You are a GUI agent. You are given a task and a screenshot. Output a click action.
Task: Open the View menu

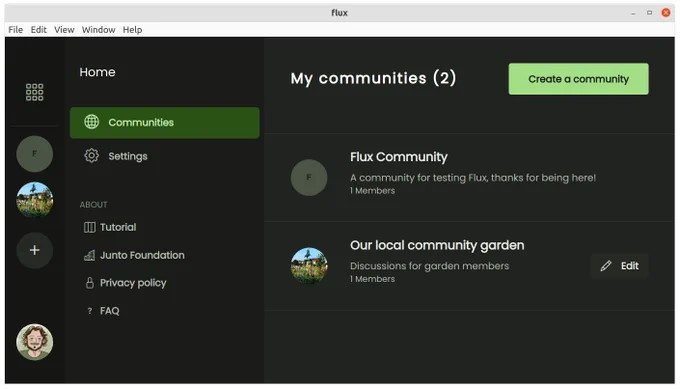[64, 29]
